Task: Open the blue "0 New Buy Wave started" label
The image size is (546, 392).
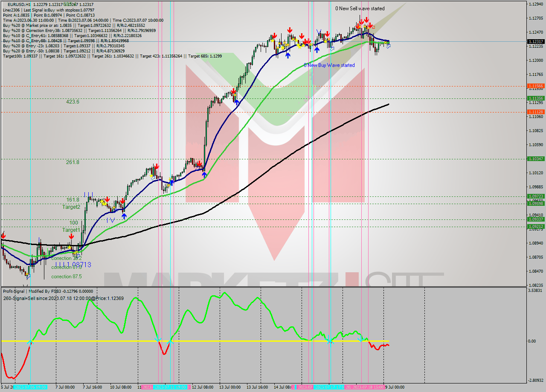Action: point(329,65)
